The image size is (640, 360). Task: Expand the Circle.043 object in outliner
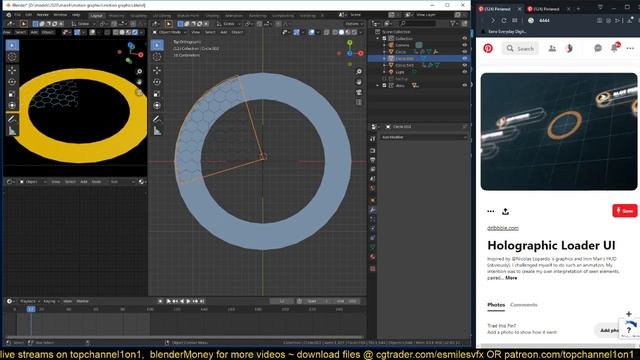tap(384, 65)
